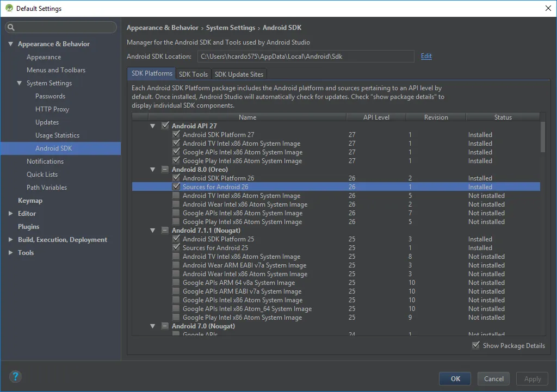The width and height of the screenshot is (557, 392).
Task: Click the Apply button
Action: (532, 378)
